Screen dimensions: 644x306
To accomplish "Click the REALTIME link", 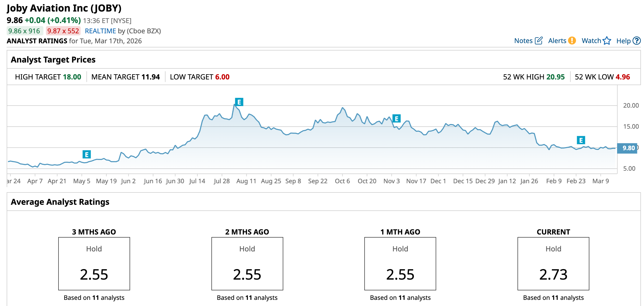I will pos(100,31).
